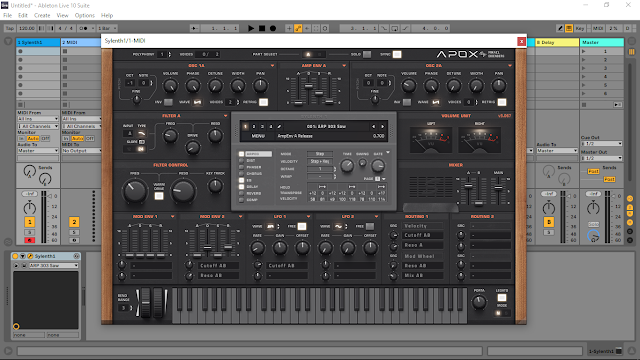Click the Sylenth1 MENU button

pyautogui.click(x=258, y=136)
